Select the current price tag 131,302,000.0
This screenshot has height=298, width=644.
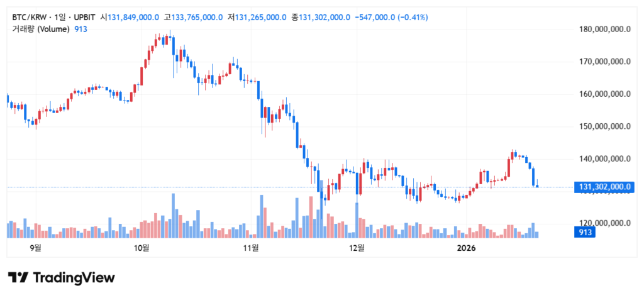602,187
